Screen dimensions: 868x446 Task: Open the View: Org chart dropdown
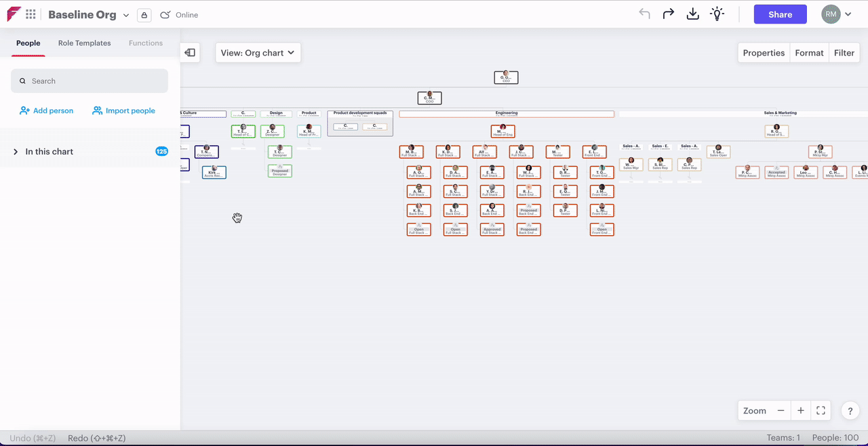pos(258,53)
